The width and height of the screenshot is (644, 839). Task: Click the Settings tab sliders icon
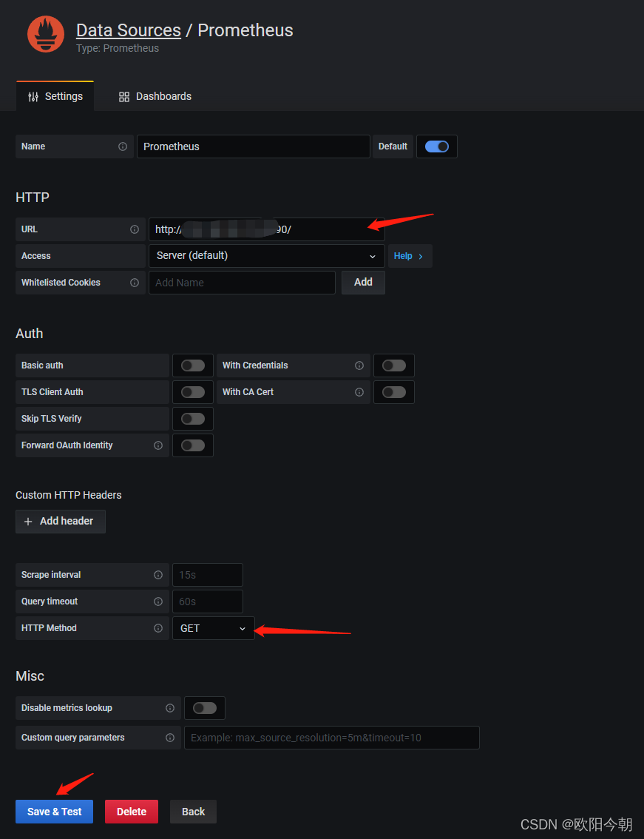coord(33,97)
